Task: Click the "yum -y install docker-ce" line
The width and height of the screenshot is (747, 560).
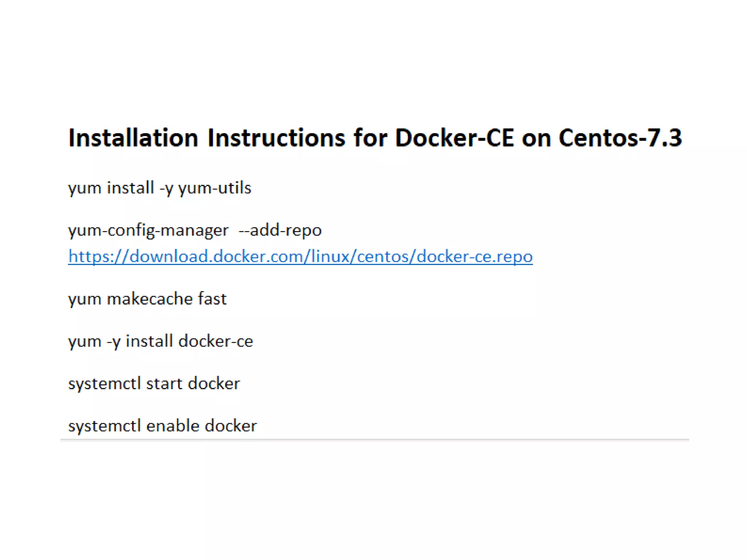Action: pyautogui.click(x=160, y=342)
